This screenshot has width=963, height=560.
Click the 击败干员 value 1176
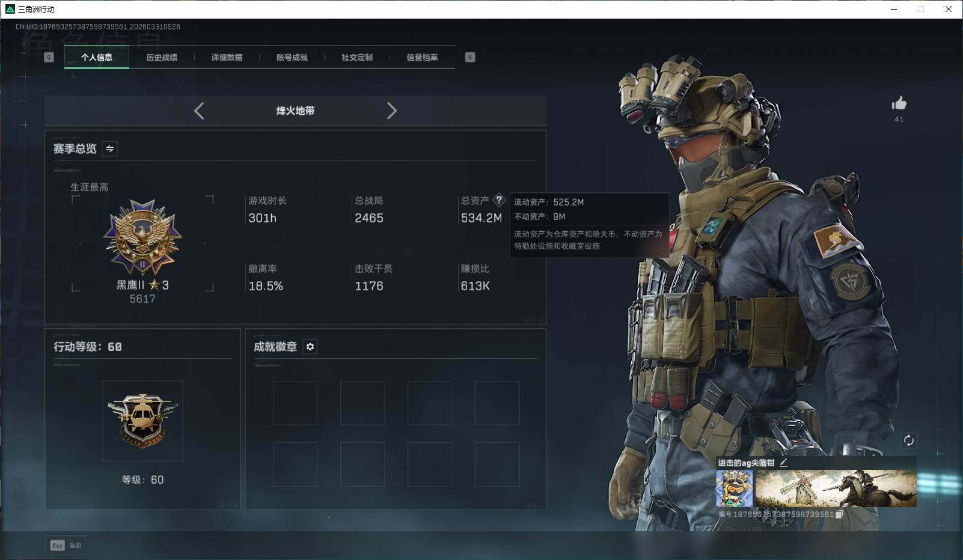(x=369, y=286)
